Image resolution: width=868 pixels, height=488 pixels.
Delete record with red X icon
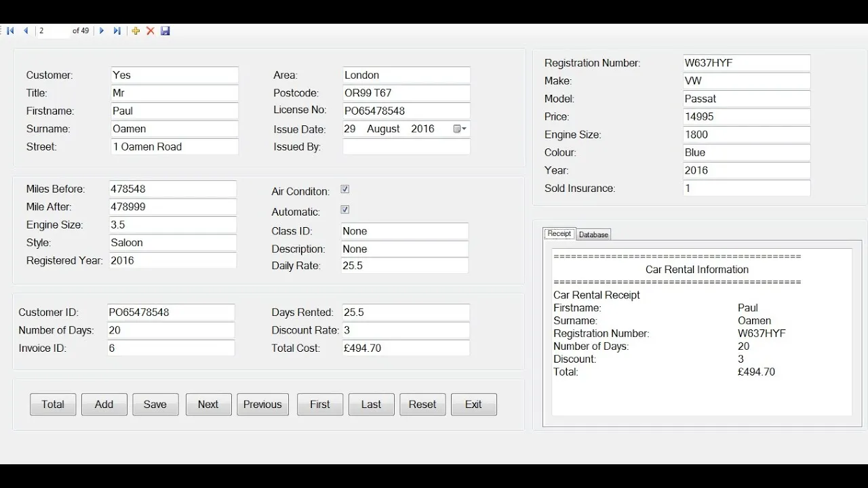pos(151,30)
